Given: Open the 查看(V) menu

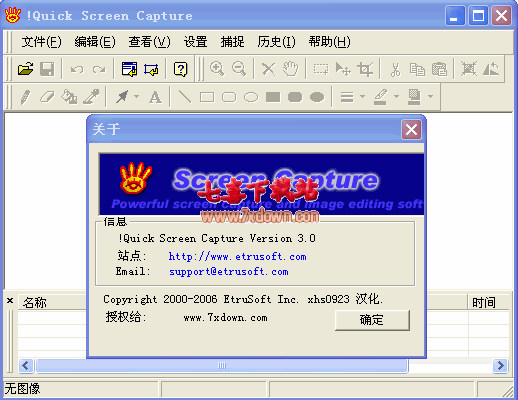Looking at the screenshot, I should tap(149, 42).
